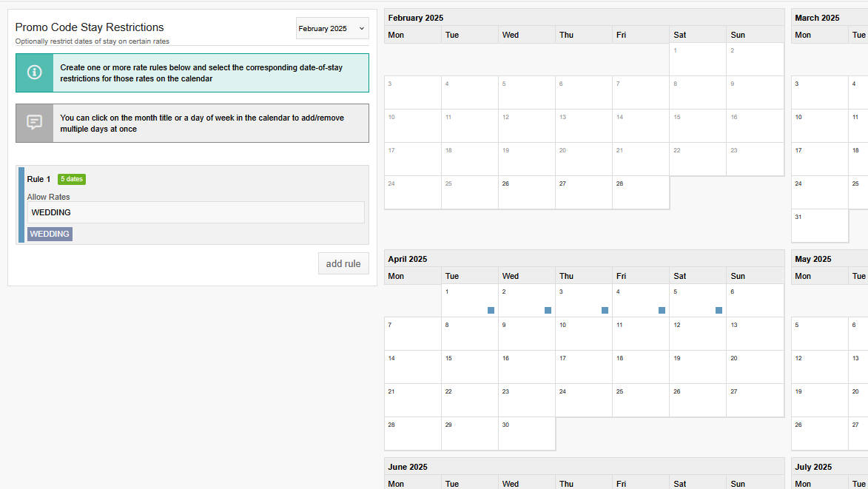Click blue rule marker on April 2

point(548,310)
